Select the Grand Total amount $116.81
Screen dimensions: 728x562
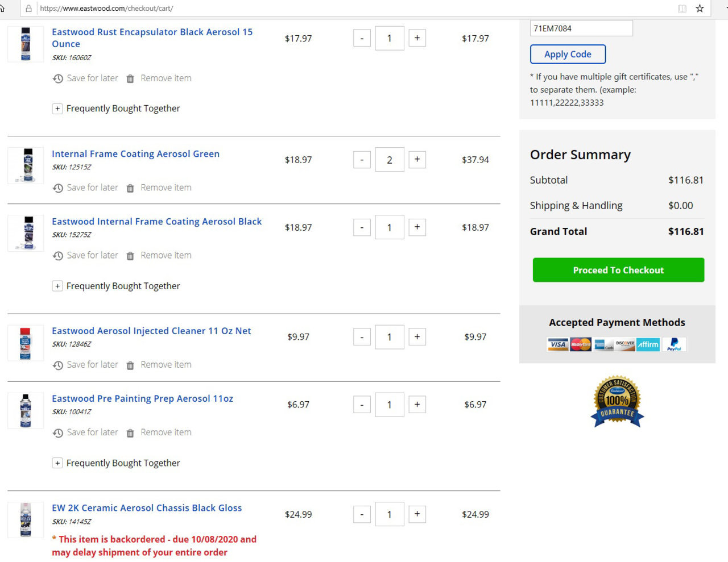[686, 231]
